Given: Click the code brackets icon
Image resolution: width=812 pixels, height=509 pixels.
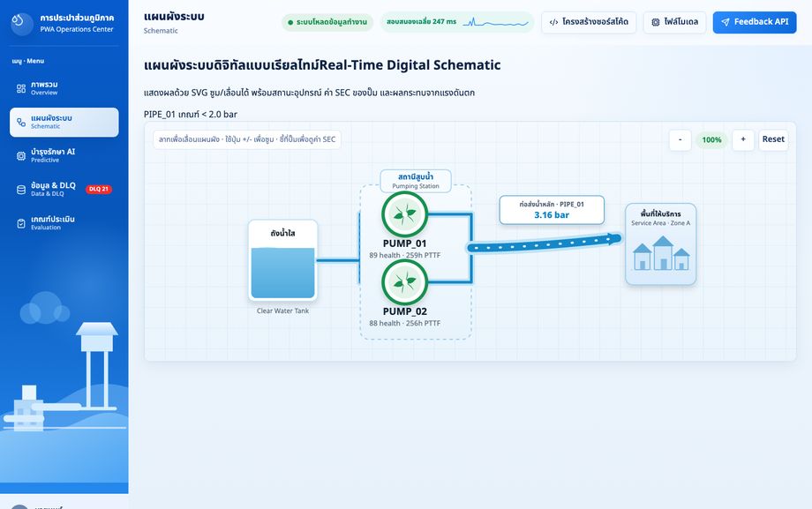Looking at the screenshot, I should pyautogui.click(x=553, y=22).
